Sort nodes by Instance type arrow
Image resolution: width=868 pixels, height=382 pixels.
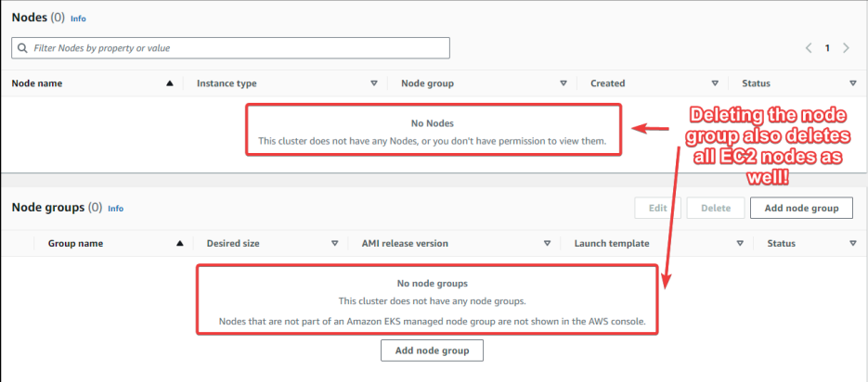374,83
